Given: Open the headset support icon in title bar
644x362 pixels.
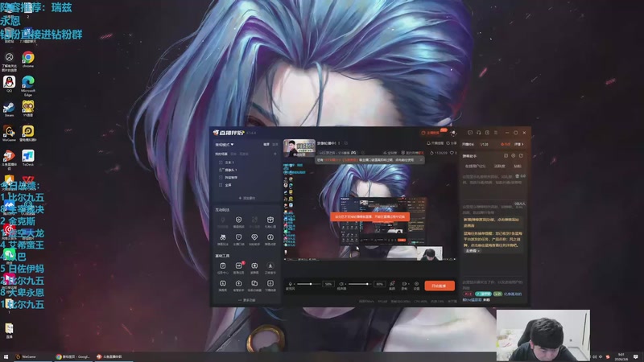Looking at the screenshot, I should [478, 133].
